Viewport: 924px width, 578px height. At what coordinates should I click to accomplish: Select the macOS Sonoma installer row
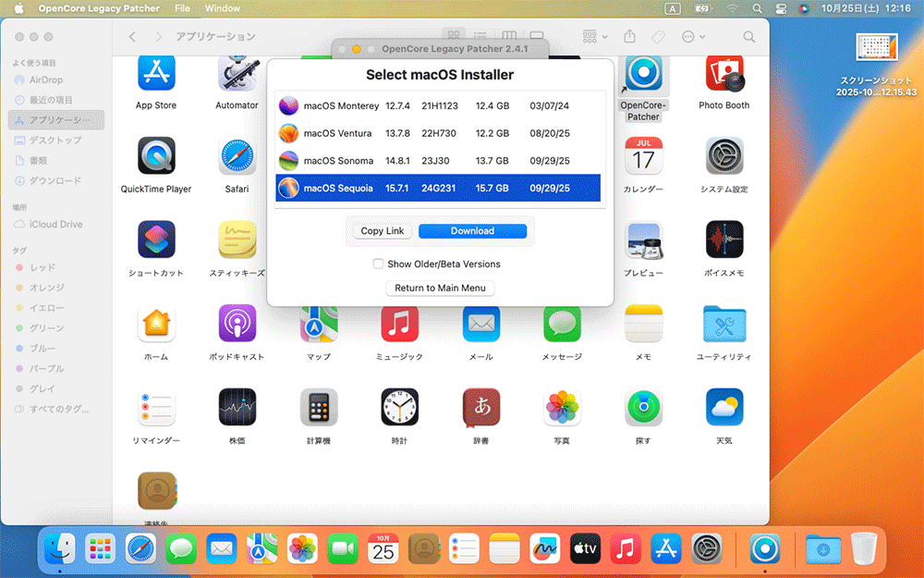pos(438,160)
